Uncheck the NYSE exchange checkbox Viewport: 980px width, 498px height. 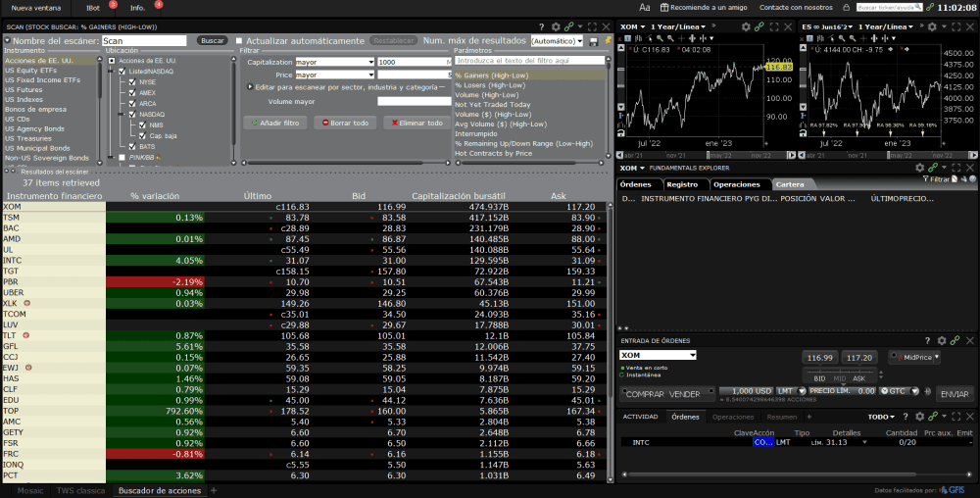pos(132,81)
